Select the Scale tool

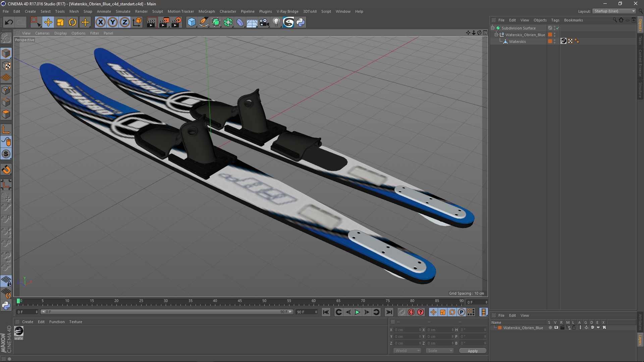click(x=60, y=22)
